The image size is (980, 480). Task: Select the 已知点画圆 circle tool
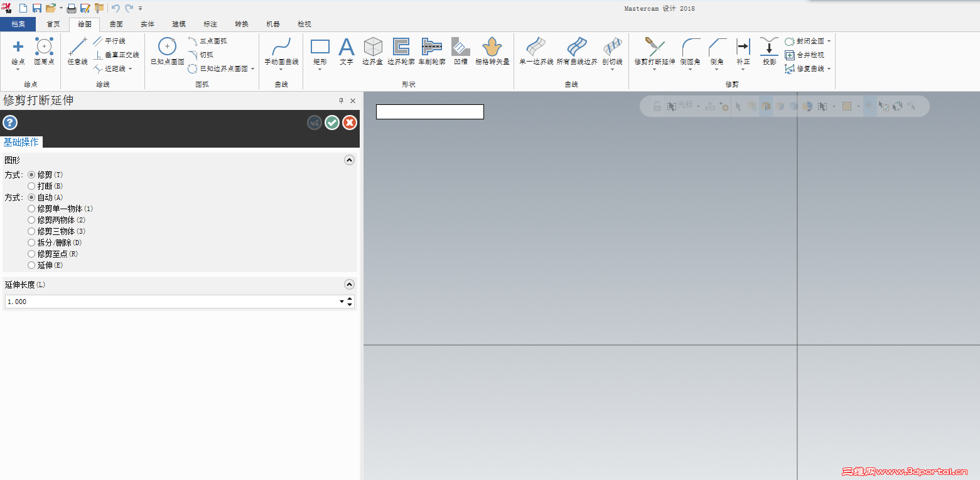[167, 52]
